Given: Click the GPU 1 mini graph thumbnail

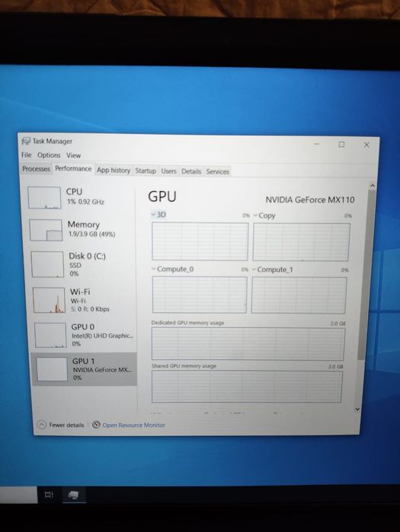Looking at the screenshot, I should click(x=52, y=369).
